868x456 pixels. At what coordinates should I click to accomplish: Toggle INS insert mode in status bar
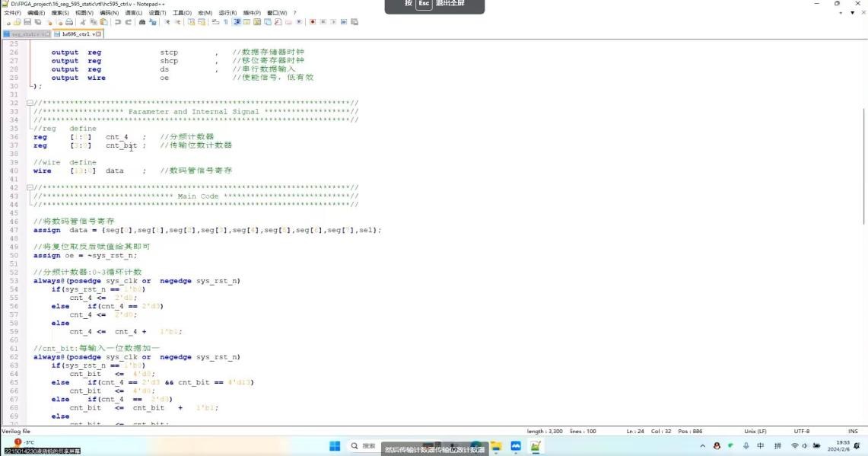[x=853, y=431]
